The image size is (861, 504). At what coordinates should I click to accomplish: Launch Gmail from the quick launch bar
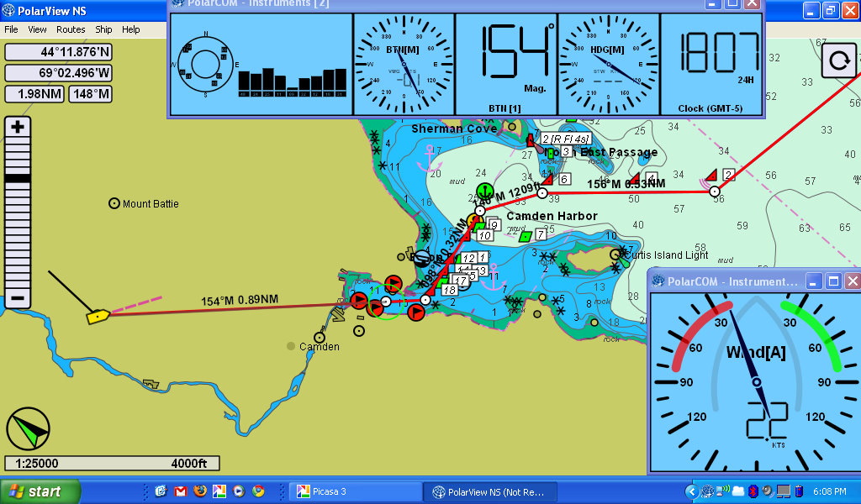[181, 491]
